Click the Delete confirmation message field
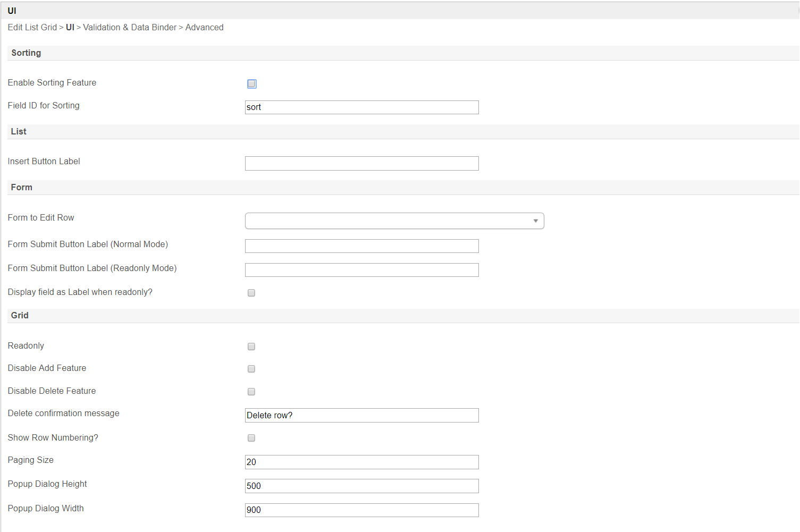 click(x=361, y=415)
